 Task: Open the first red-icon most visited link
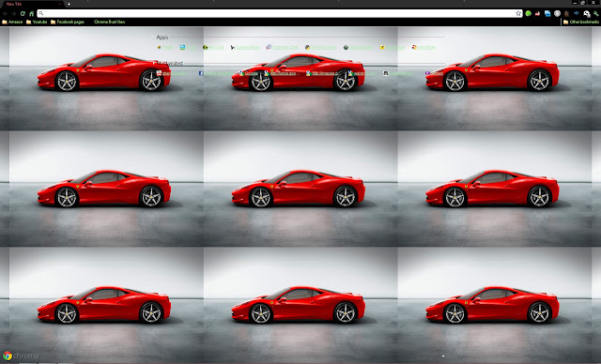(x=171, y=73)
